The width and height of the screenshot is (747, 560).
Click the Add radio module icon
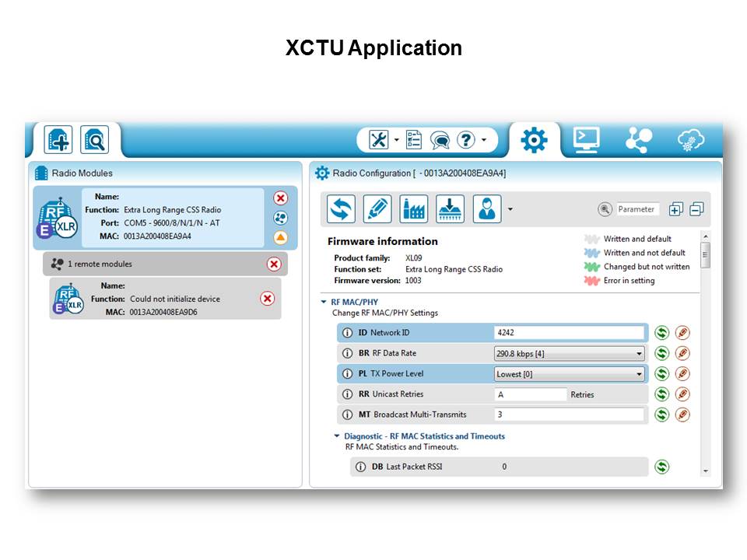tap(59, 141)
